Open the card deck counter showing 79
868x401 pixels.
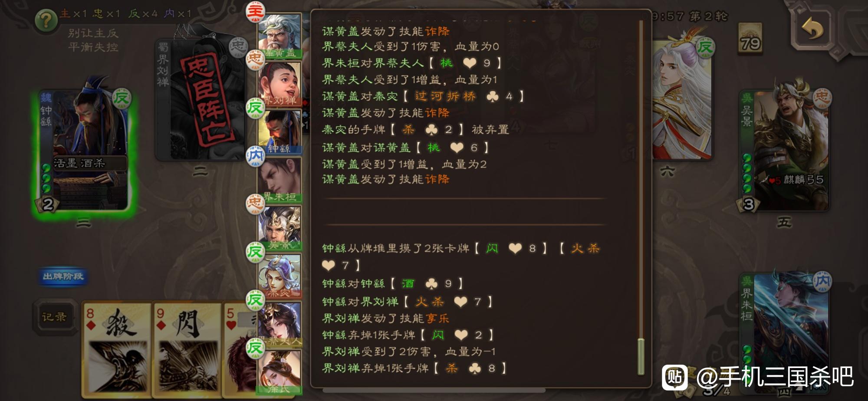pos(750,39)
